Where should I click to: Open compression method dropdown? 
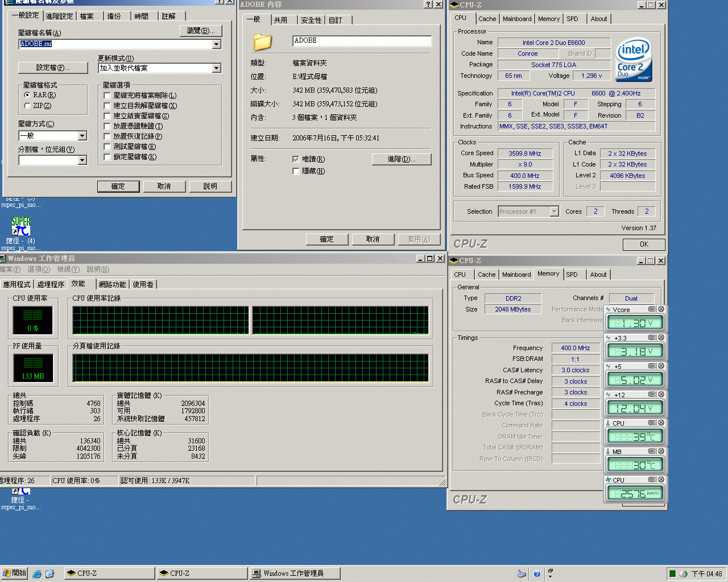tap(82, 136)
